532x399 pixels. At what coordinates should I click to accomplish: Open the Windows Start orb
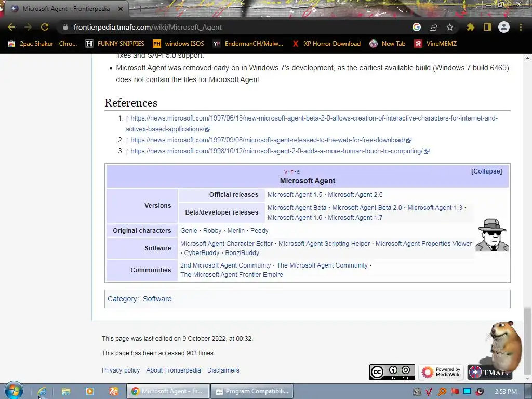pos(14,391)
